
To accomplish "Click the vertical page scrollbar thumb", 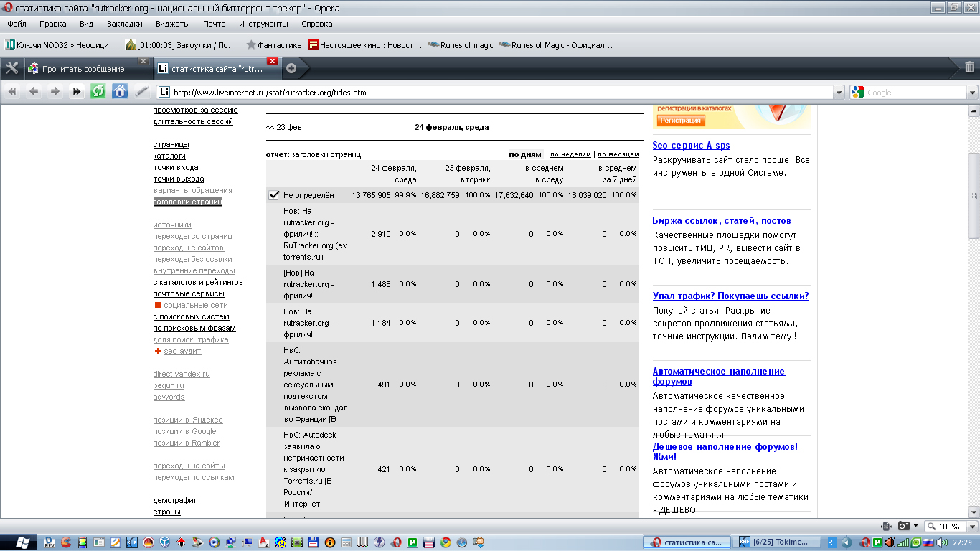I will [974, 195].
